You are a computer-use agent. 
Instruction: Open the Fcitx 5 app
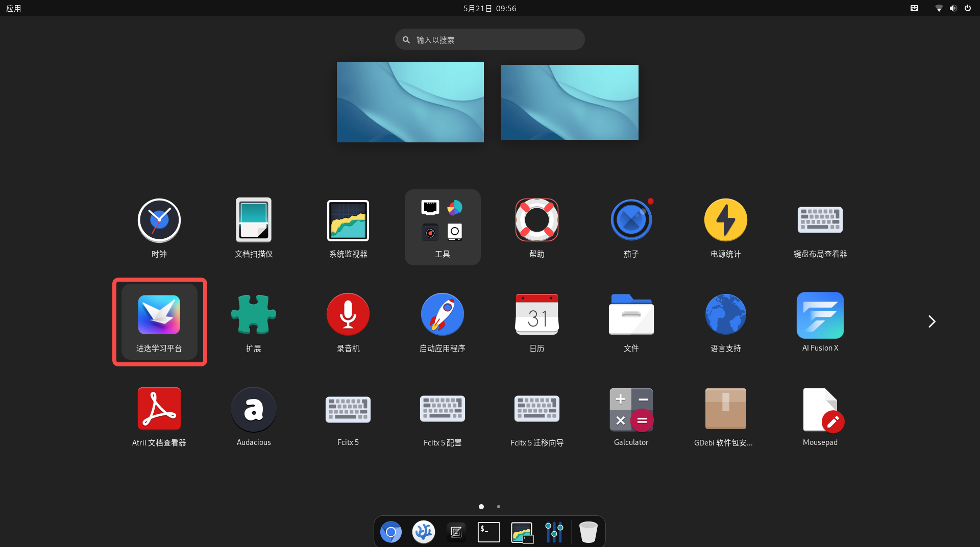coord(348,416)
